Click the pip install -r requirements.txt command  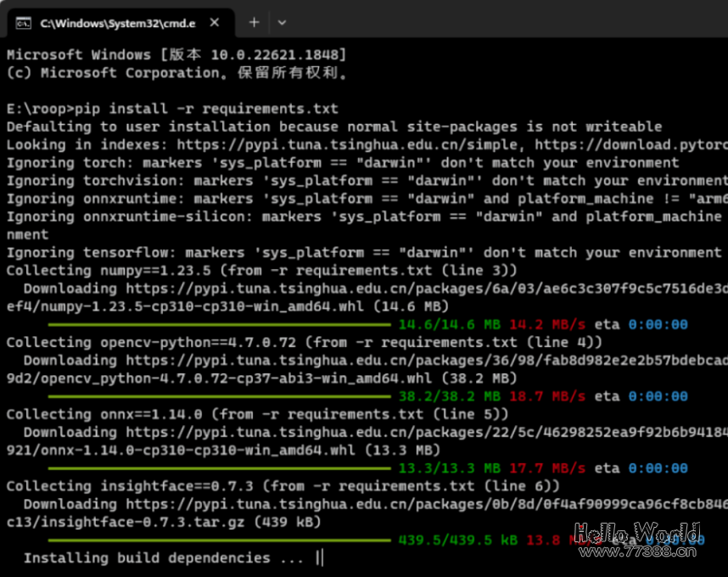pos(206,109)
